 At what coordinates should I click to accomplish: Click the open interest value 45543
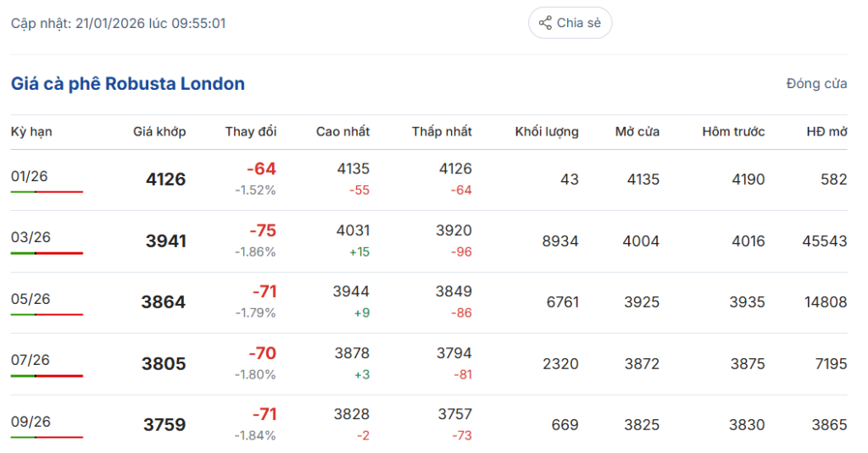(x=824, y=241)
